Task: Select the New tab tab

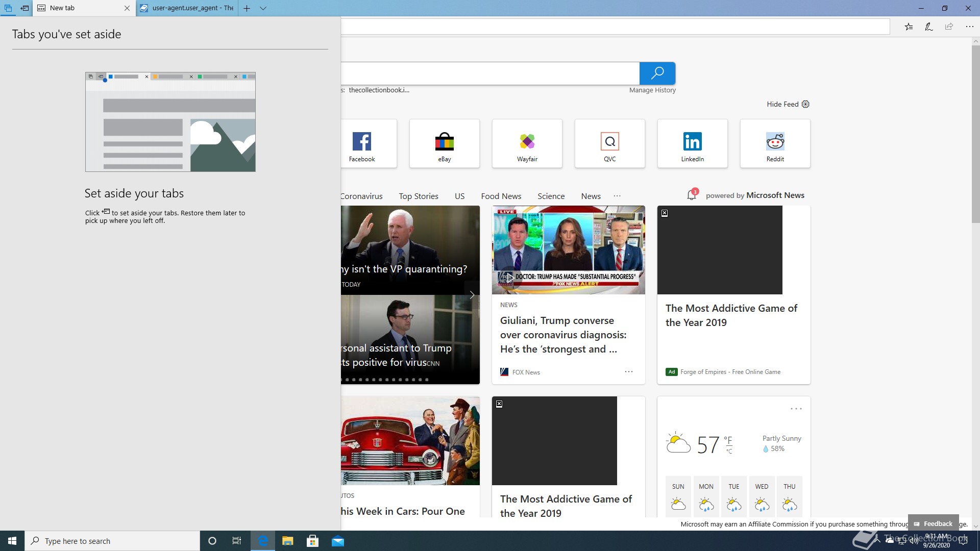Action: coord(84,8)
